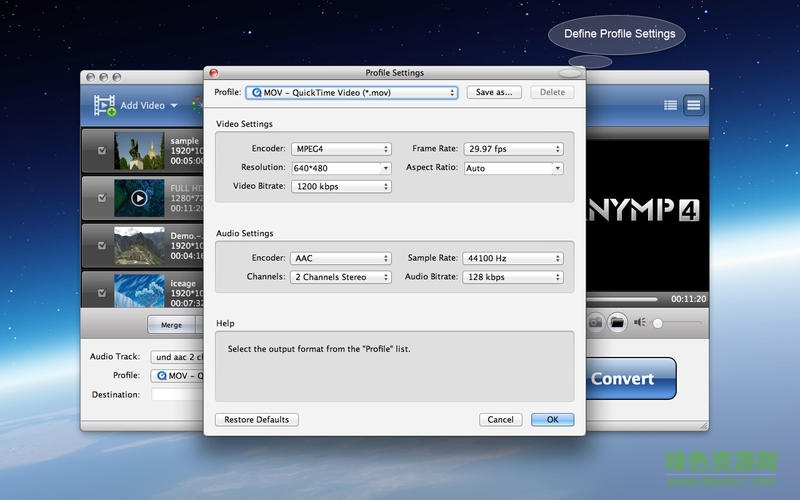The width and height of the screenshot is (800, 500).
Task: Open the Frame Rate dropdown
Action: point(513,149)
